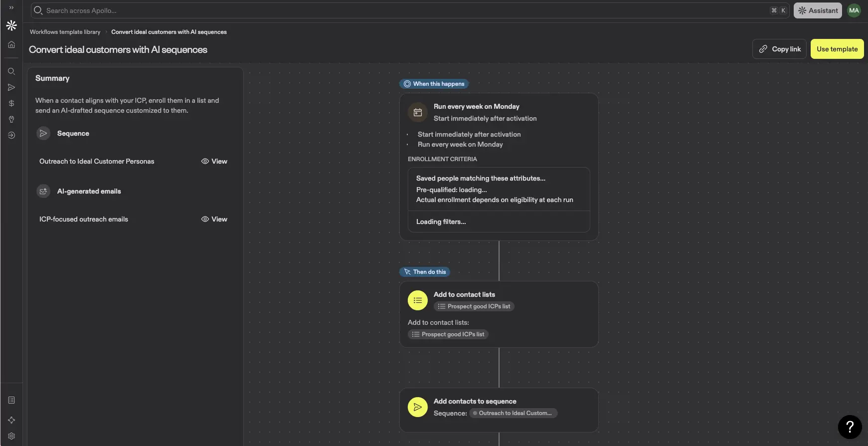The height and width of the screenshot is (446, 868).
Task: Click the ENROLLMENT CRITERIA heading
Action: (x=442, y=159)
